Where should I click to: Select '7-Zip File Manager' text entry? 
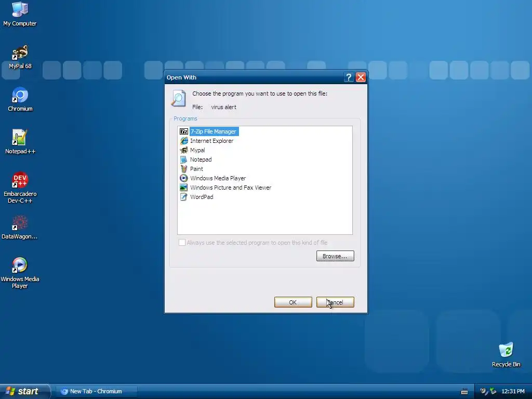(x=214, y=131)
